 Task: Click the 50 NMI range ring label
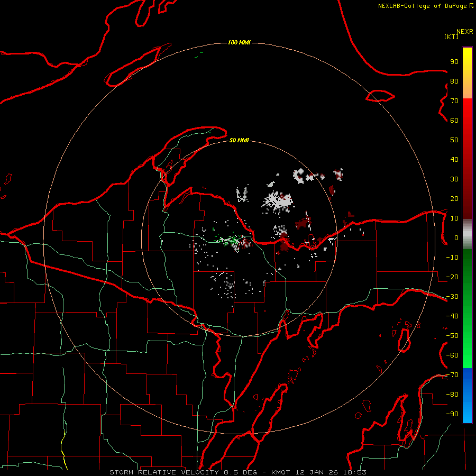(239, 140)
